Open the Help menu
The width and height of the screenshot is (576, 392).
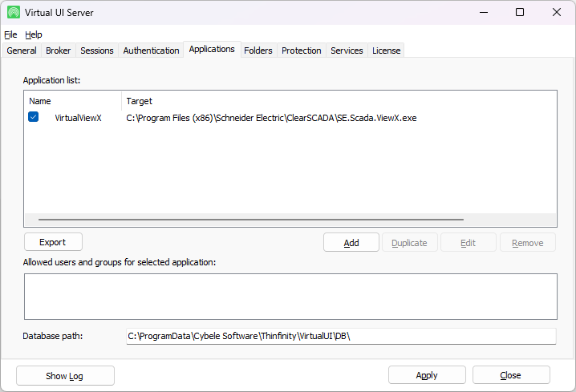point(33,34)
